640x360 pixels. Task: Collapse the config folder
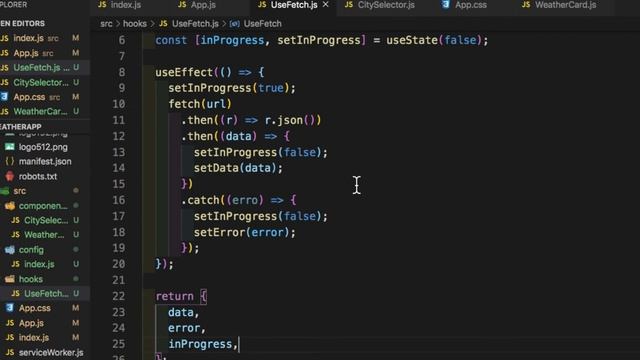[31, 249]
